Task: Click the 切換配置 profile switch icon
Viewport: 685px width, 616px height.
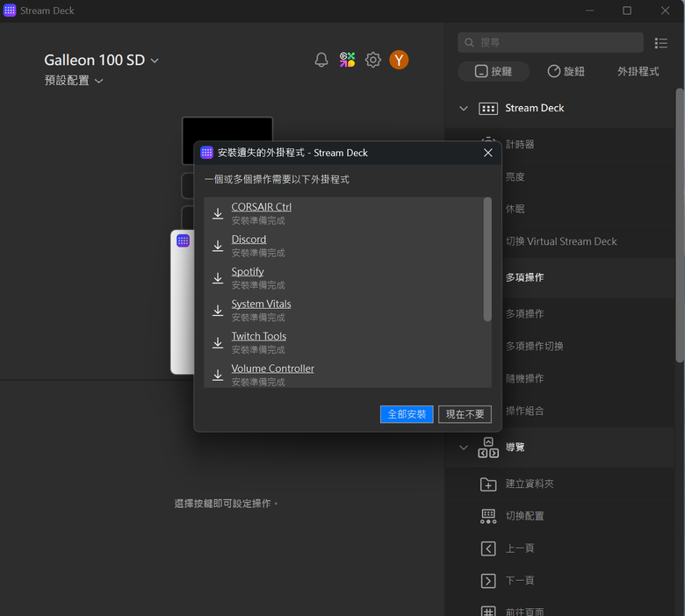Action: coord(488,516)
